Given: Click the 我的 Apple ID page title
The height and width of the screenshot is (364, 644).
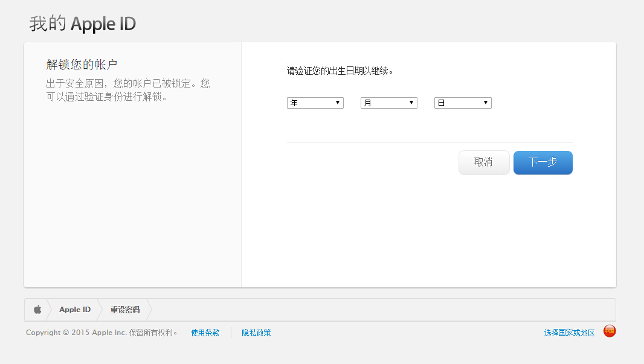Looking at the screenshot, I should coord(83,24).
